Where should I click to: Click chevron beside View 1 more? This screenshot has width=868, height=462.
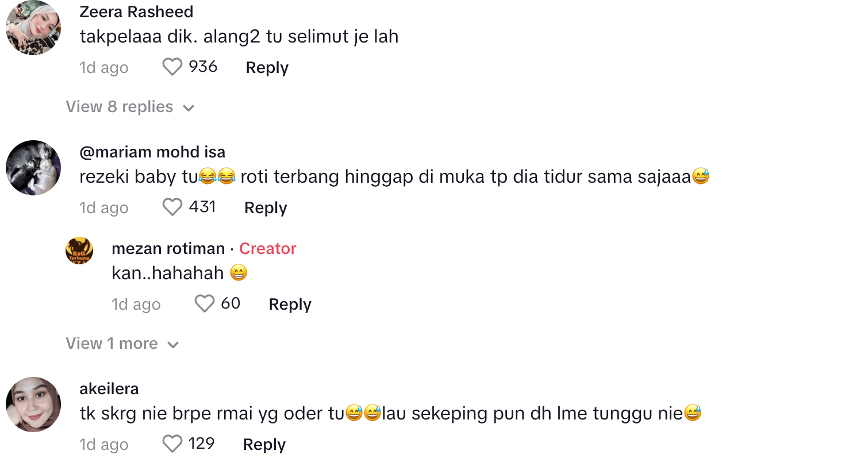click(173, 345)
